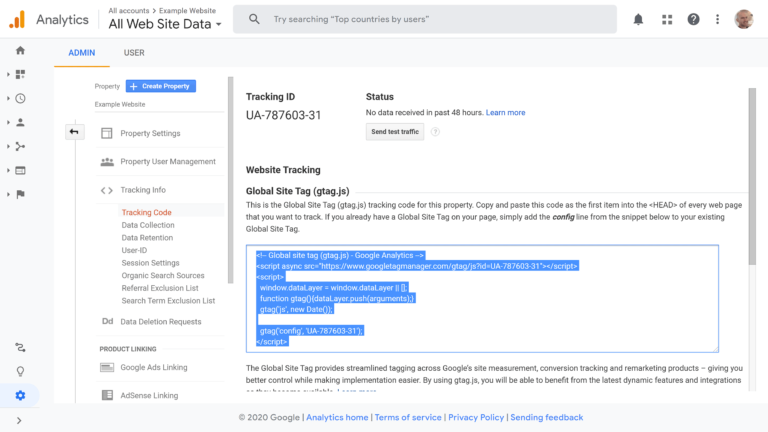Expand the Behavior section arrow

[x=8, y=170]
